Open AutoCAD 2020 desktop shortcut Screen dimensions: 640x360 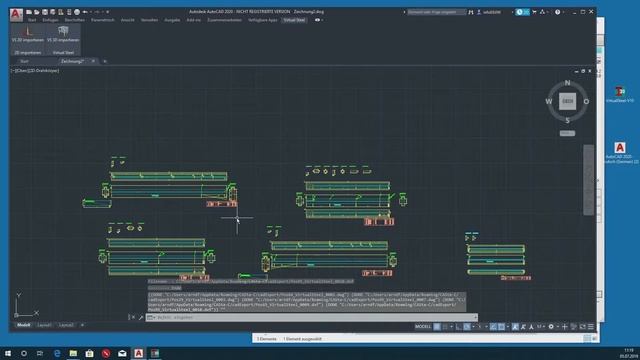[620, 153]
